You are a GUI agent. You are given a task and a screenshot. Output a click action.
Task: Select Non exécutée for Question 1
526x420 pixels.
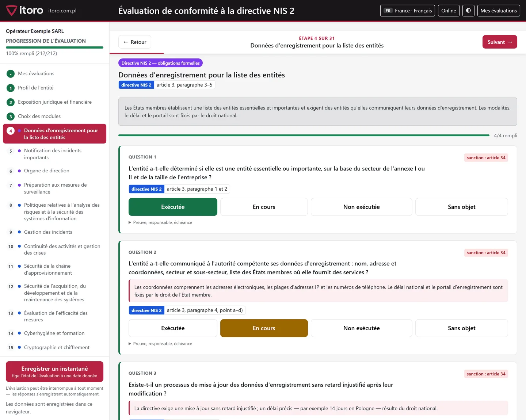(362, 207)
